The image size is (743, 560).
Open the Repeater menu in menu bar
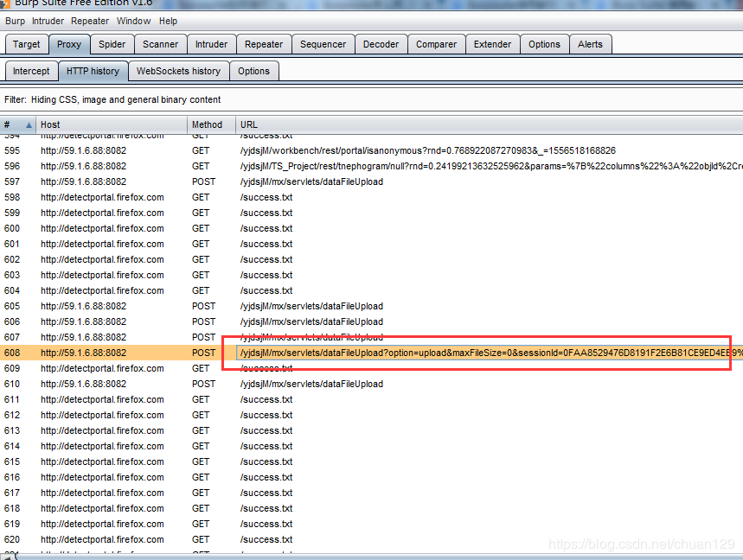(x=90, y=21)
